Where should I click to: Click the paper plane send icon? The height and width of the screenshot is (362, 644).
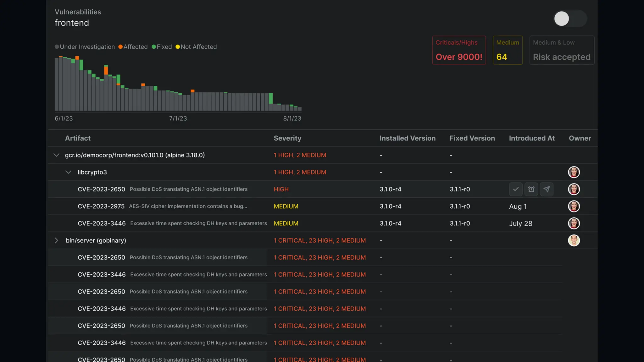tap(547, 189)
